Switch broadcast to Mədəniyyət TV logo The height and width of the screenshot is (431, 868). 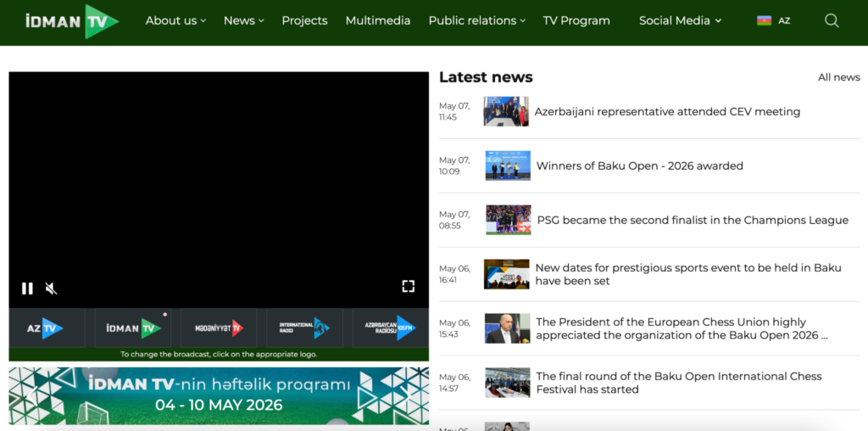coord(219,328)
